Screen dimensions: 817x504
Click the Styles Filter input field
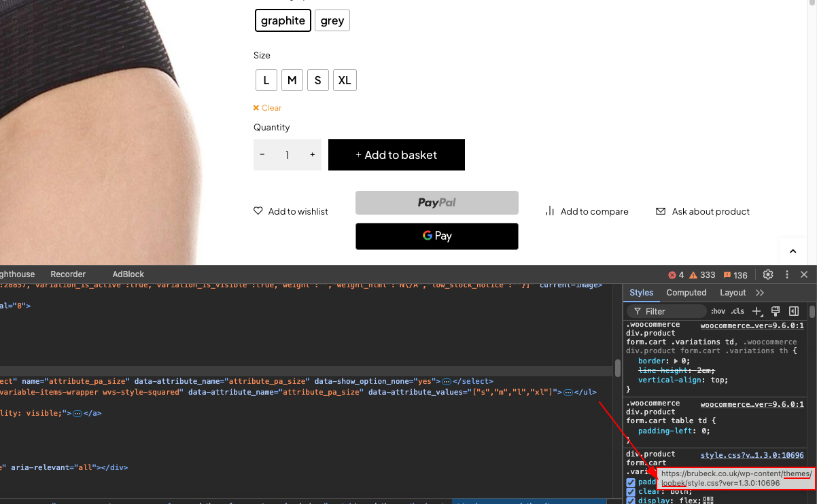(x=666, y=311)
